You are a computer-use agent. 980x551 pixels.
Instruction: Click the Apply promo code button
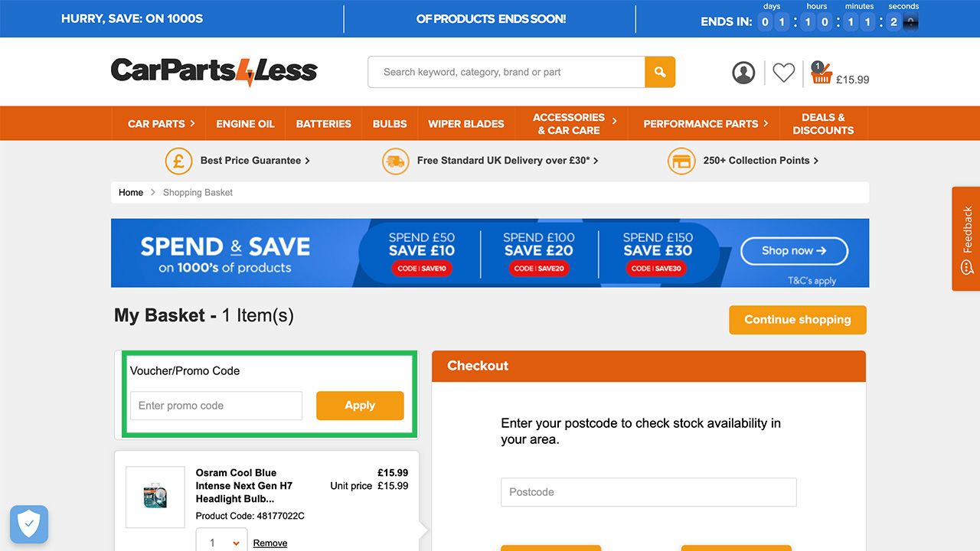(x=360, y=406)
